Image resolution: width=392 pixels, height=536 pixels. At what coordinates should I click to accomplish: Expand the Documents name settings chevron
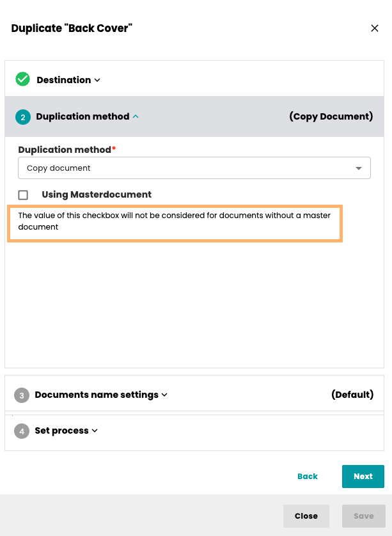[x=164, y=395]
